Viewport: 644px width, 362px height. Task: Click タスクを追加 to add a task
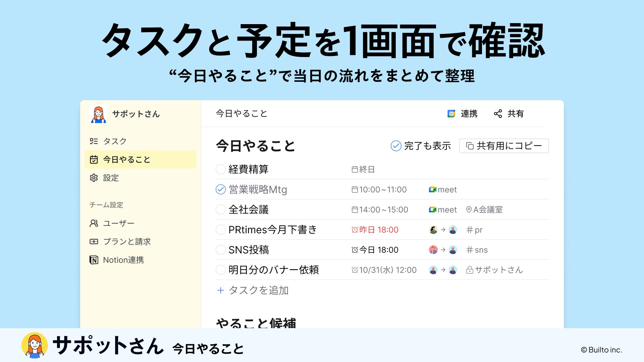pyautogui.click(x=258, y=290)
